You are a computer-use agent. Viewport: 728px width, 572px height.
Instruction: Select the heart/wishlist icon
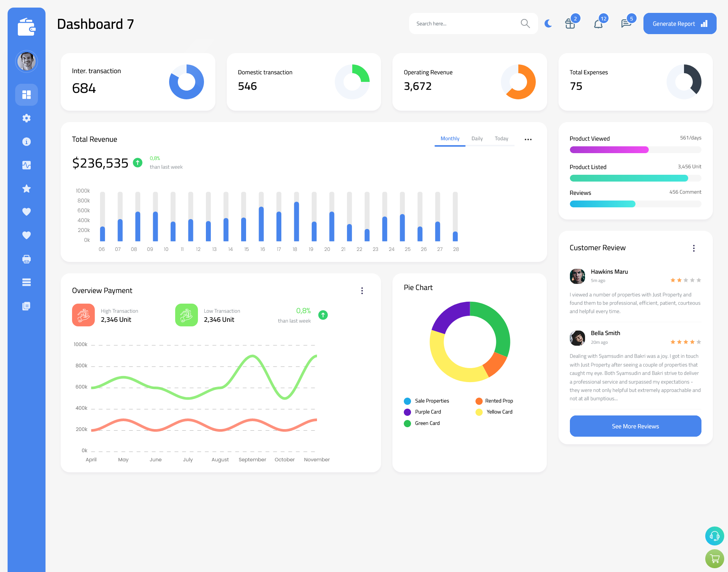click(x=27, y=212)
